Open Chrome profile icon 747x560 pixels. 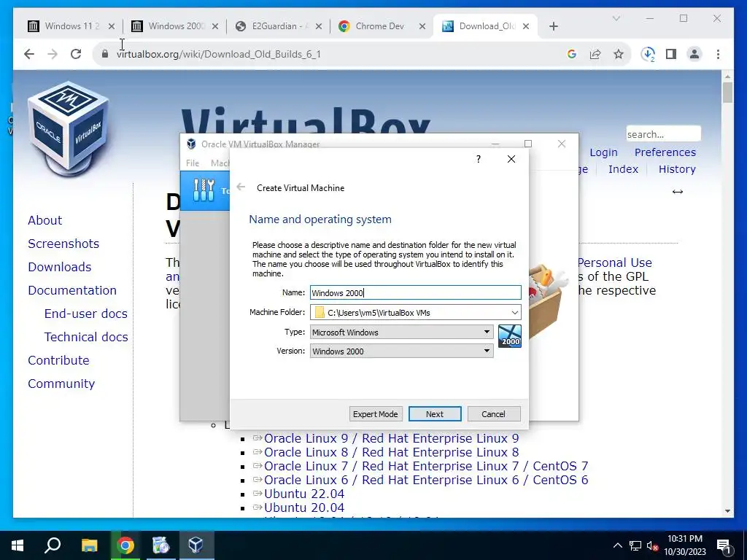tap(694, 54)
